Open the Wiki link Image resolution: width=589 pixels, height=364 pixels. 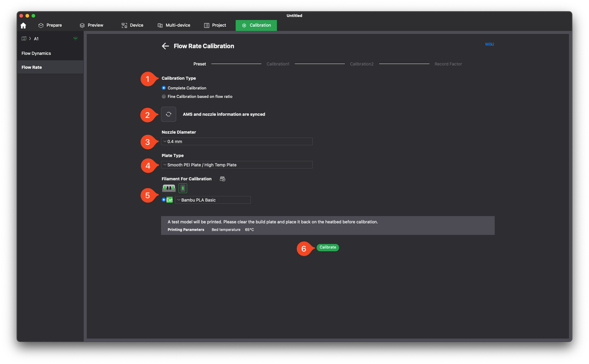coord(489,45)
